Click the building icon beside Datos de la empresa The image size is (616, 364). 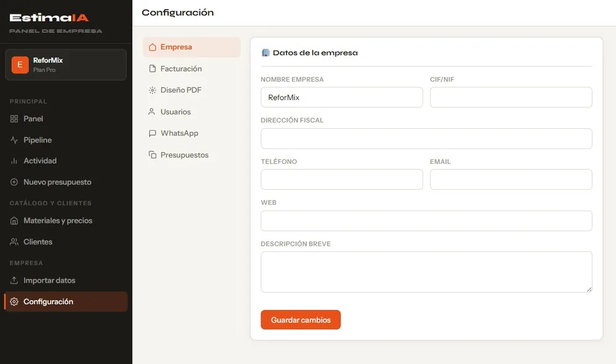(265, 52)
